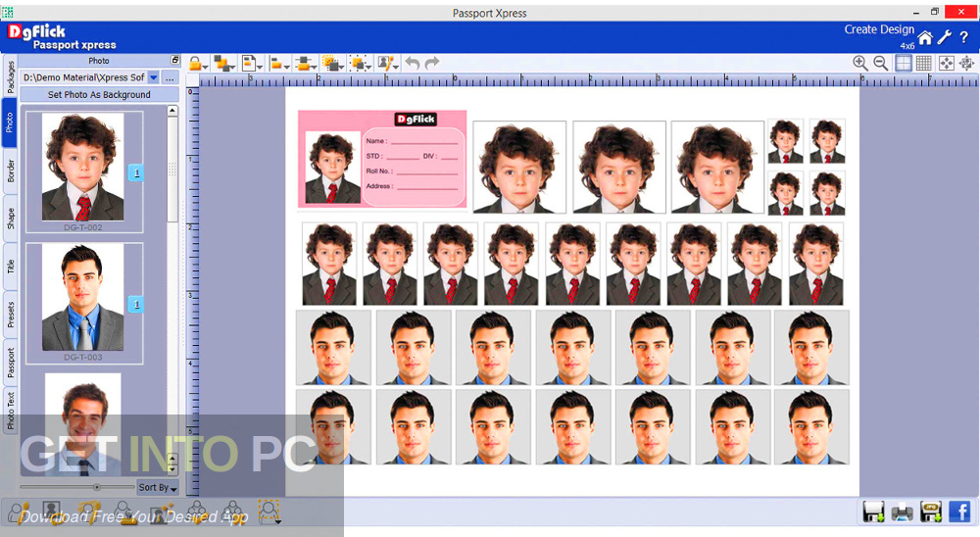Open the page alignment tool dropdown
This screenshot has width=980, height=537.
click(x=252, y=63)
